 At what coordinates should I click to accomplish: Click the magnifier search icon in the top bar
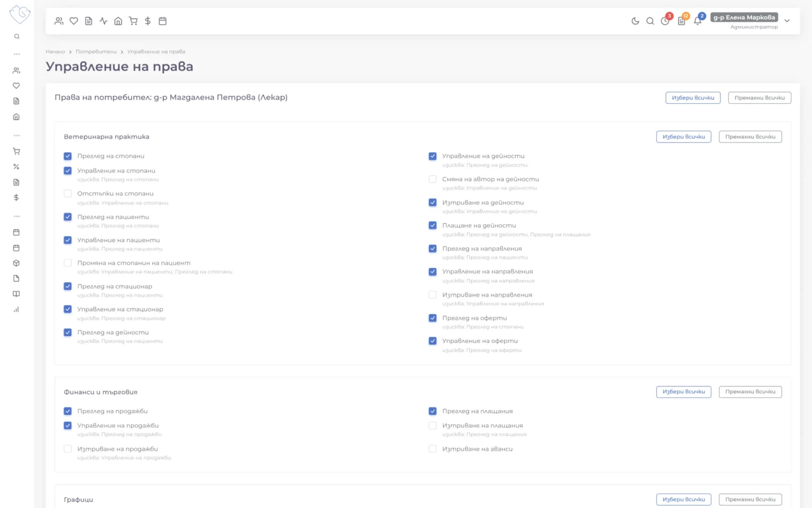[x=650, y=21]
